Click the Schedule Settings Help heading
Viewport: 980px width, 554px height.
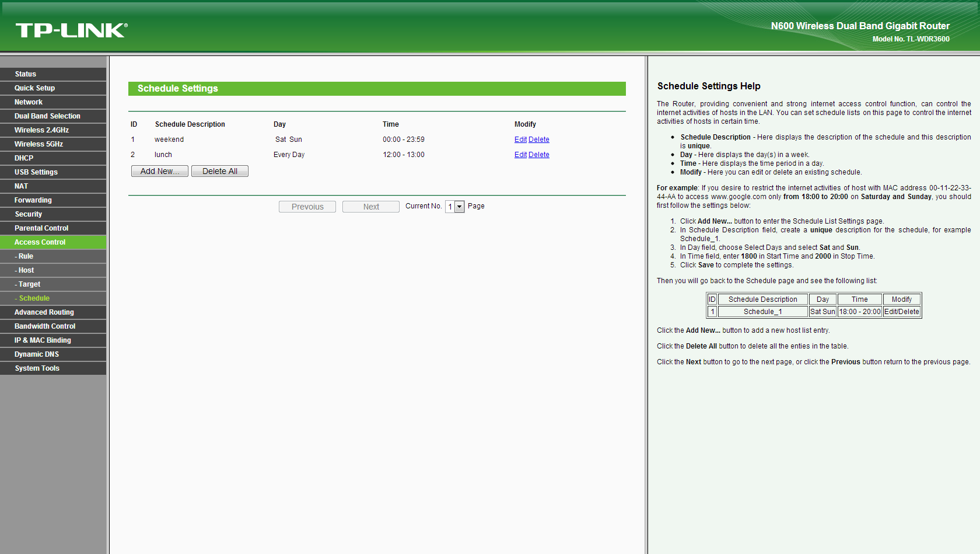coord(709,86)
